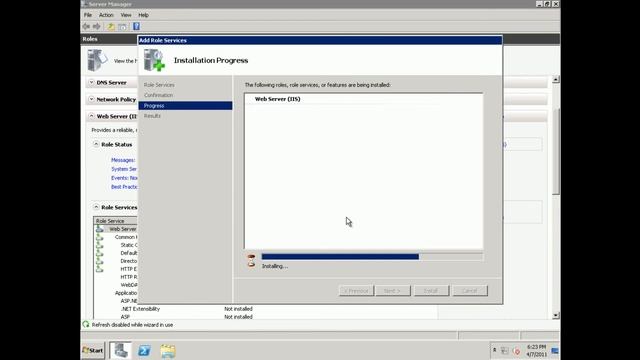640x360 pixels.
Task: Click the Events link under Role Status
Action: click(x=124, y=178)
